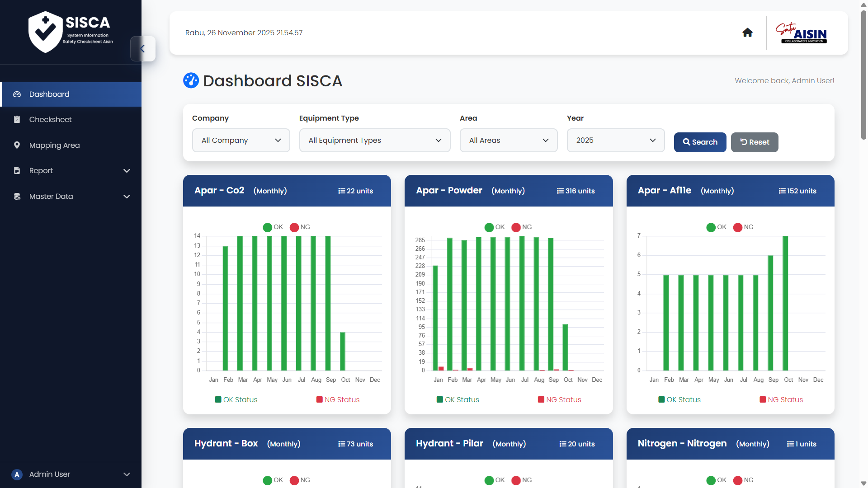Screen dimensions: 868x488
Task: Expand the Admin User menu chevron
Action: 127,474
